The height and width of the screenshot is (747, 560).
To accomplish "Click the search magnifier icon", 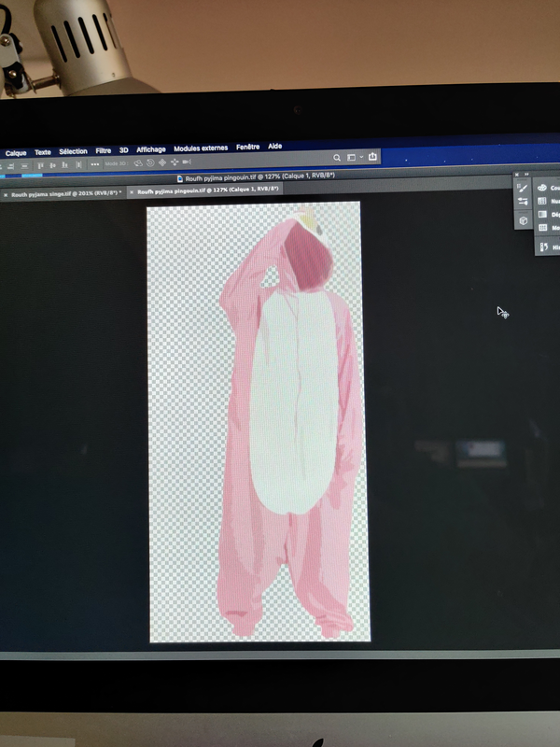I will coord(337,158).
